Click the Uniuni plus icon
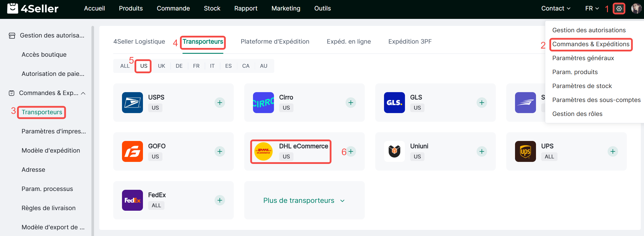Viewport: 644px width, 236px height. tap(482, 151)
